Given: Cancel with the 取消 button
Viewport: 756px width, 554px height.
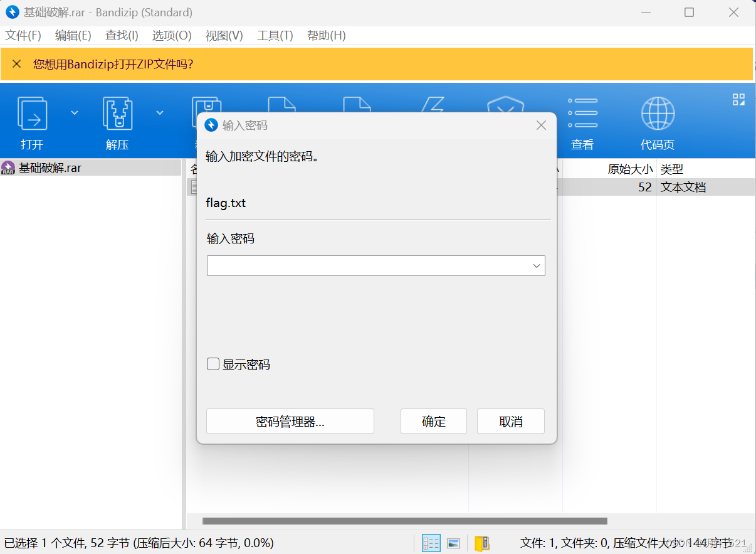Looking at the screenshot, I should point(511,422).
